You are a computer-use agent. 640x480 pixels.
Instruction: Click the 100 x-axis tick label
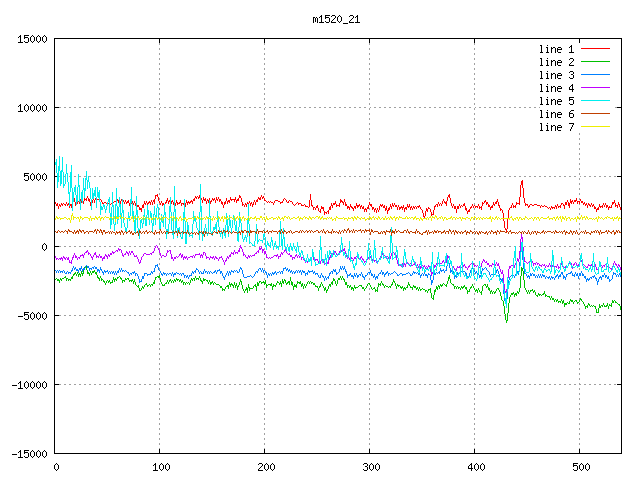(159, 467)
